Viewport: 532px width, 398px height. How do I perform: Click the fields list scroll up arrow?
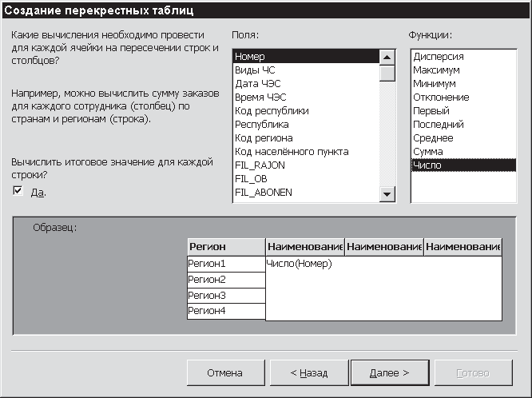[x=387, y=58]
